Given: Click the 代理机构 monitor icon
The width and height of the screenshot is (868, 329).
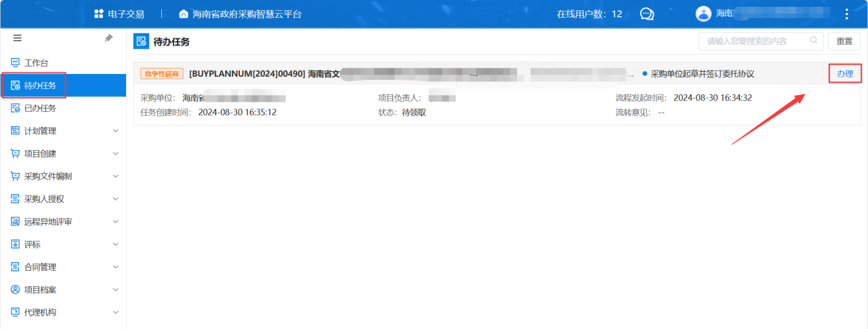Looking at the screenshot, I should pos(15,313).
